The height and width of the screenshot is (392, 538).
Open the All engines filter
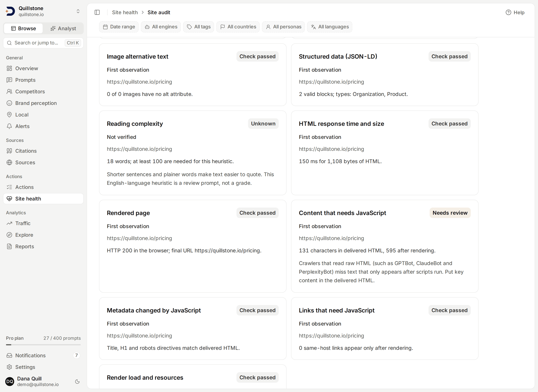click(161, 27)
